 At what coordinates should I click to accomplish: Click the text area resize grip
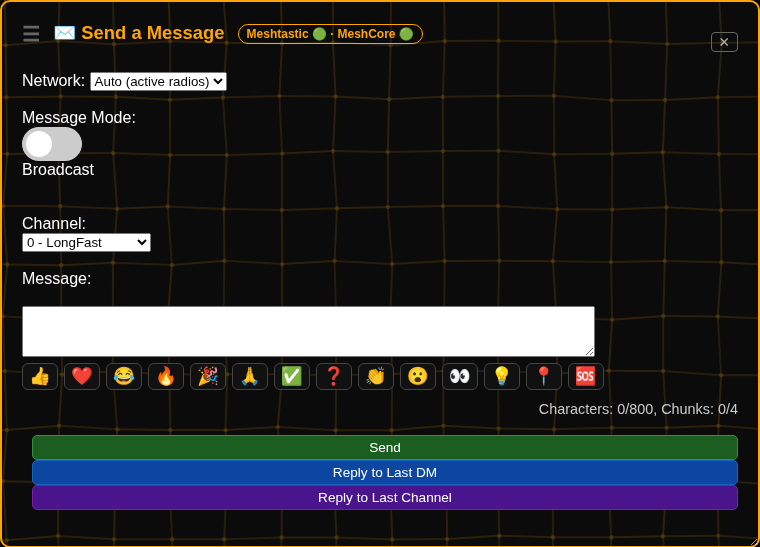pyautogui.click(x=589, y=351)
